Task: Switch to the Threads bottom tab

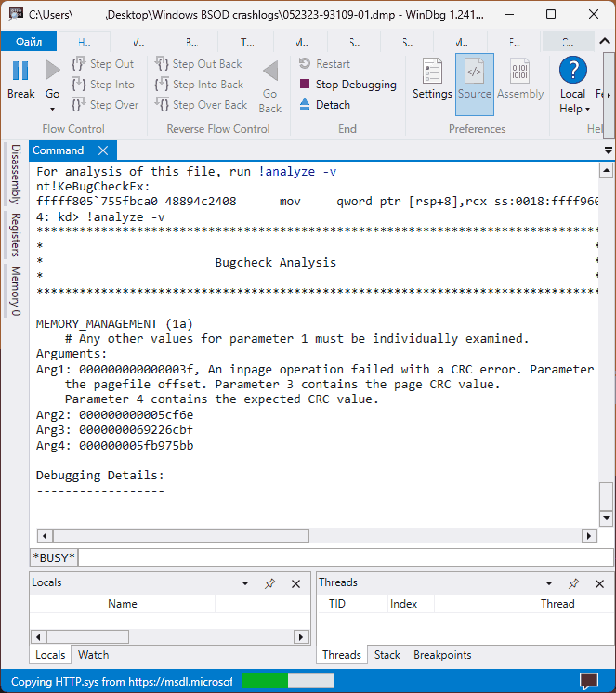Action: (x=342, y=655)
